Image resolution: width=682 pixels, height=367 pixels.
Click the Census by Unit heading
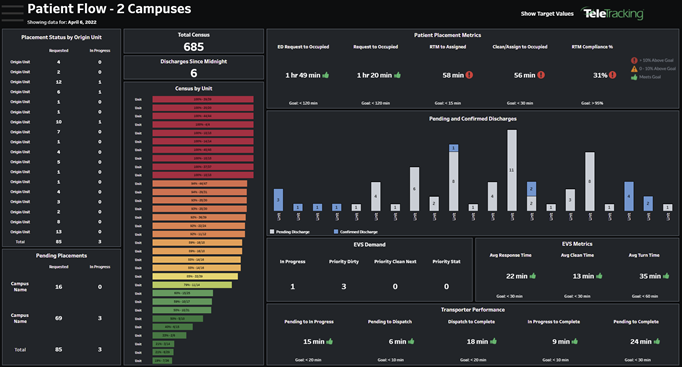tap(194, 88)
